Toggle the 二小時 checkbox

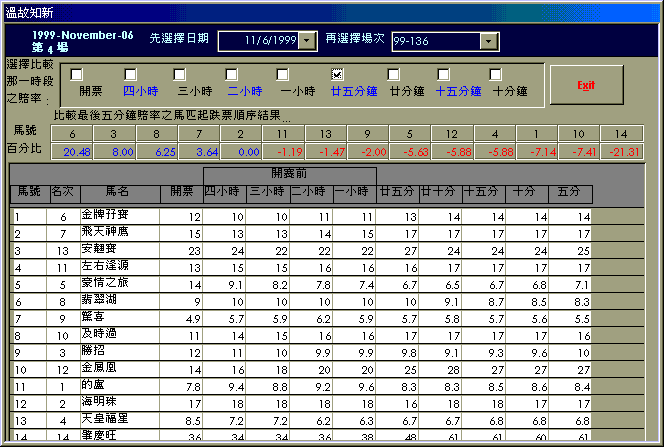(x=232, y=74)
